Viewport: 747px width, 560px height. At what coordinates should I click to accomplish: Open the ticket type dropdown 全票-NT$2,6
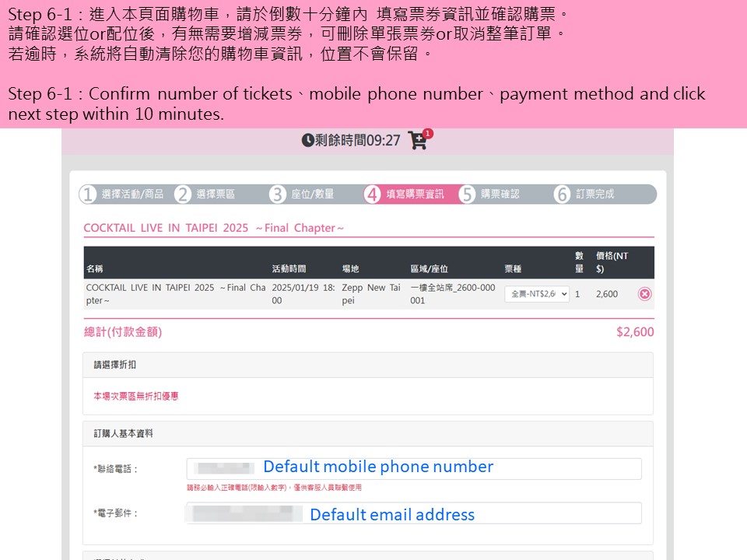(537, 294)
